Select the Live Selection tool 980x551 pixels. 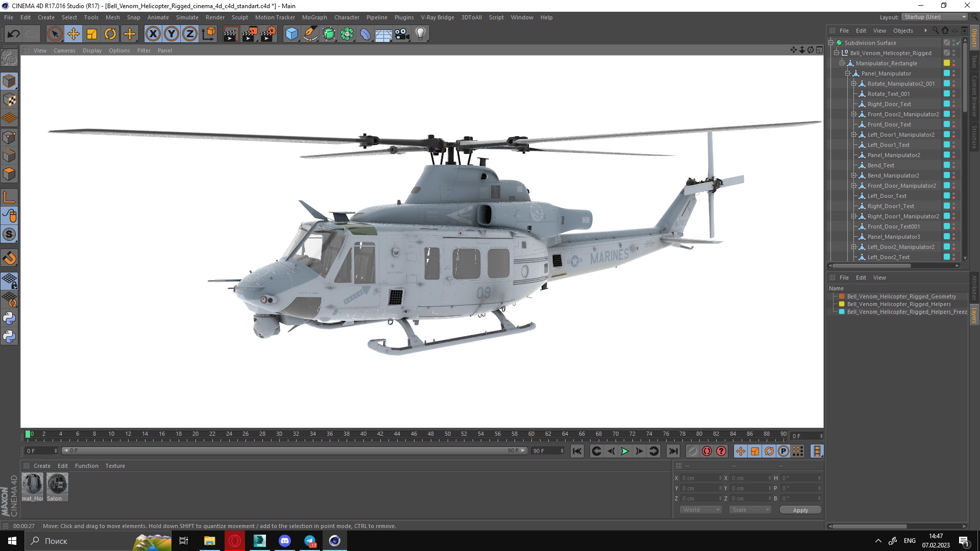click(55, 34)
